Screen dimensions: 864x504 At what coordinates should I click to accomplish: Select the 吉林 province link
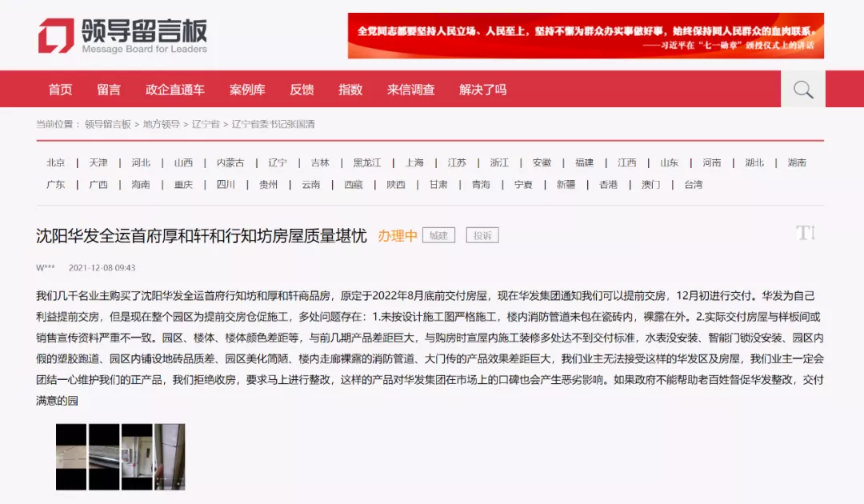[x=319, y=162]
